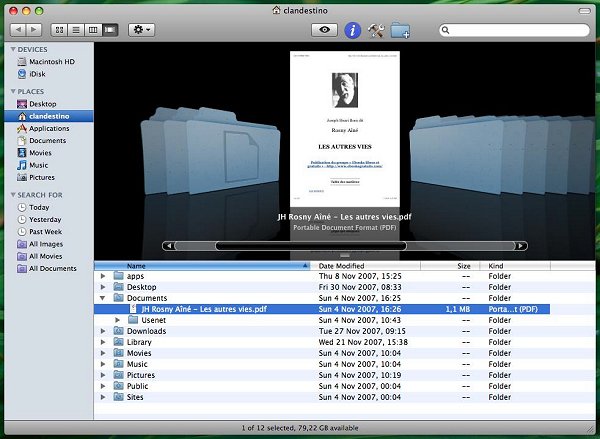
Task: Click inside the search field
Action: pyautogui.click(x=515, y=30)
